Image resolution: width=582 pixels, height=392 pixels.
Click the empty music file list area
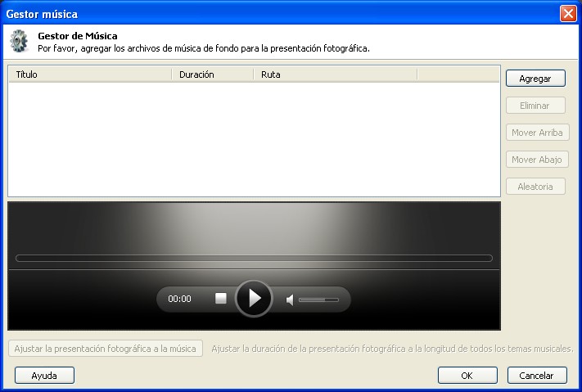coord(255,139)
